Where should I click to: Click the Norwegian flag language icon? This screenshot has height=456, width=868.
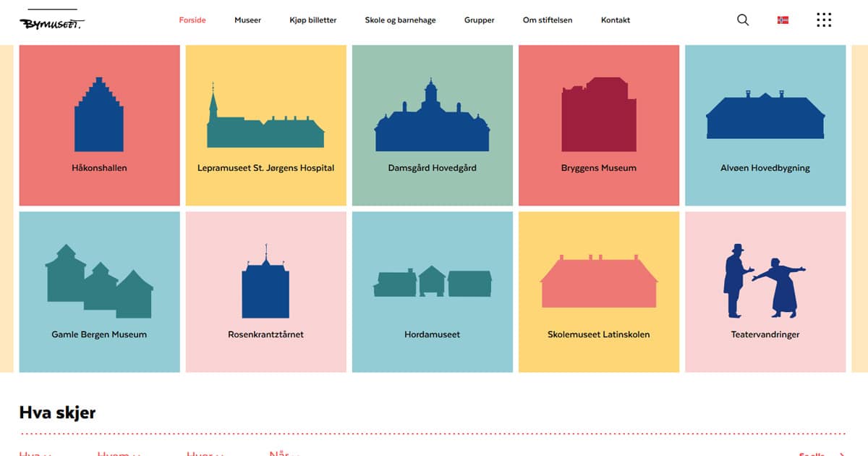[782, 20]
